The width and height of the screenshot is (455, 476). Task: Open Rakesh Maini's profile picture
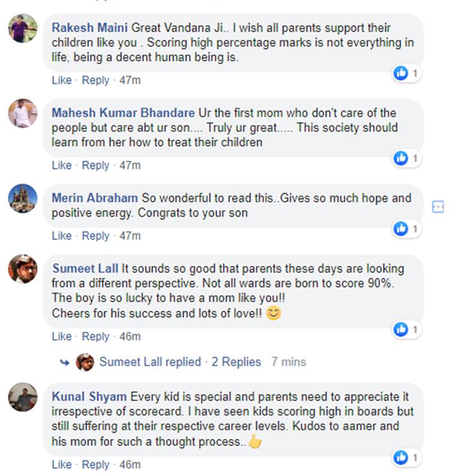(x=23, y=28)
